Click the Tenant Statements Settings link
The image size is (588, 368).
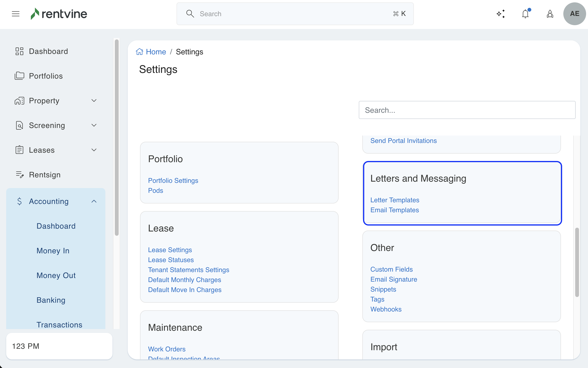click(x=188, y=270)
